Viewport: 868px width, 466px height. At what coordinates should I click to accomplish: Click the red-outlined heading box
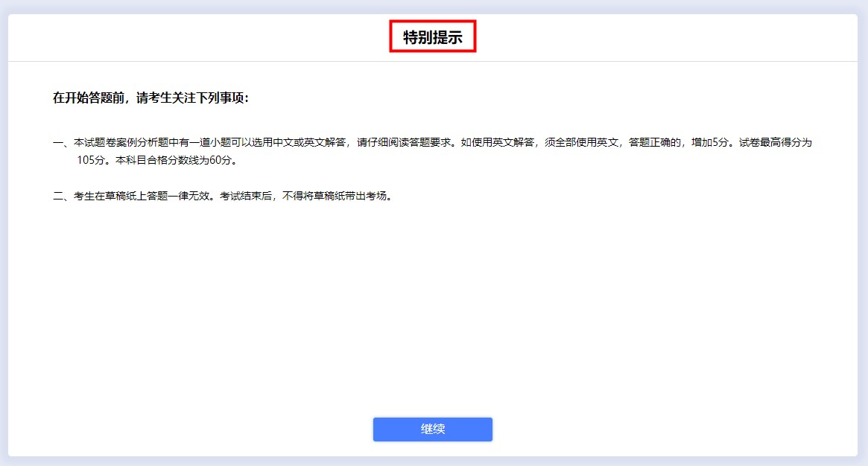[x=432, y=35]
